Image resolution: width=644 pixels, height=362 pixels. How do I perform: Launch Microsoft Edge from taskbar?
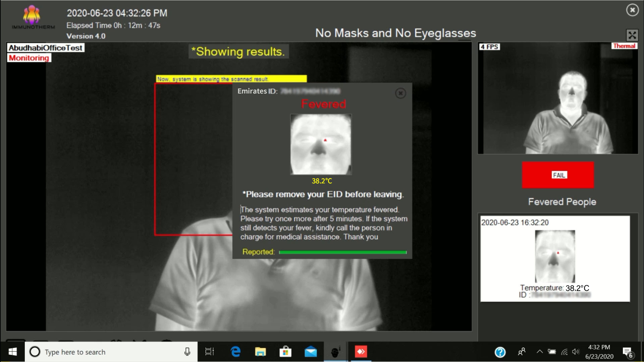coord(235,352)
